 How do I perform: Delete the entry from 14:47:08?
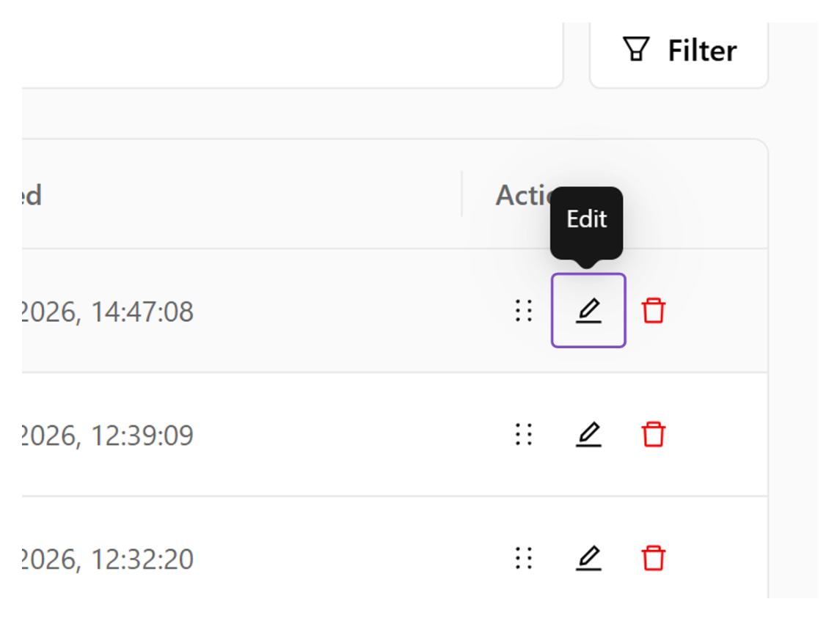click(653, 311)
